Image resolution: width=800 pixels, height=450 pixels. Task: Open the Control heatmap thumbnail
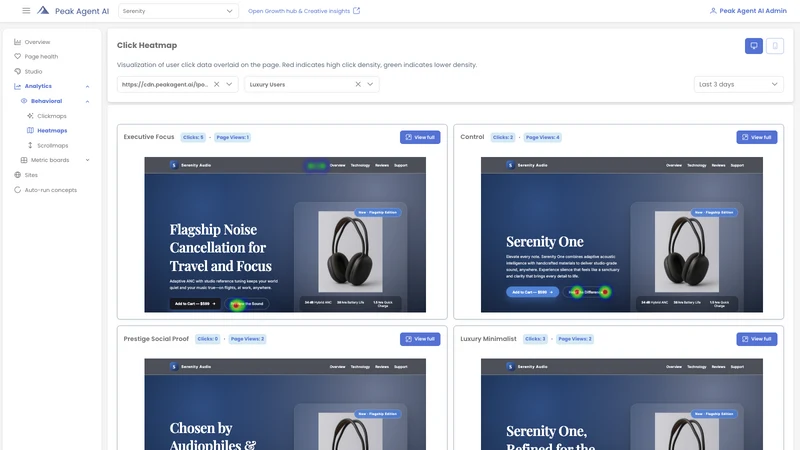(622, 235)
